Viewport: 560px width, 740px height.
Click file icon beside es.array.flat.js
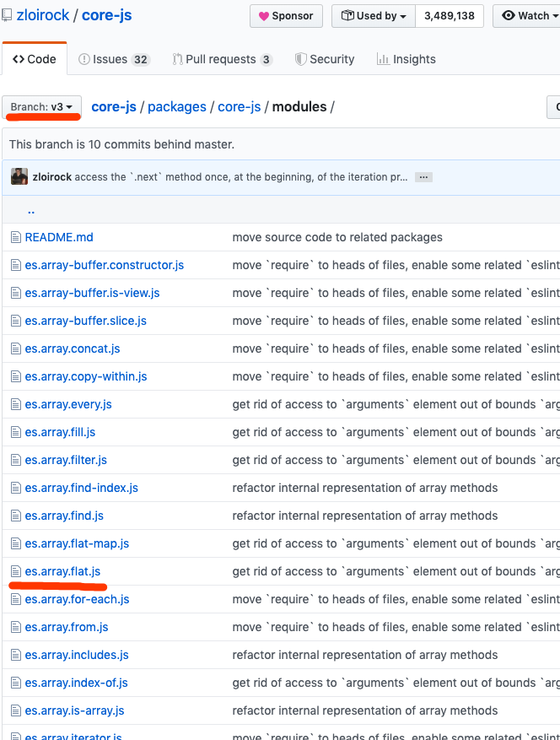[x=15, y=571]
